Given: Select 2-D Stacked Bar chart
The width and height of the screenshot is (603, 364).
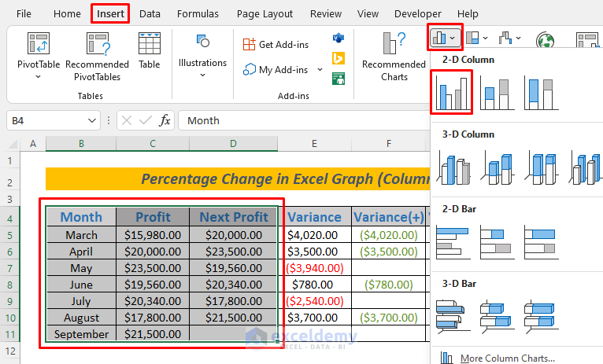Looking at the screenshot, I should [x=498, y=242].
